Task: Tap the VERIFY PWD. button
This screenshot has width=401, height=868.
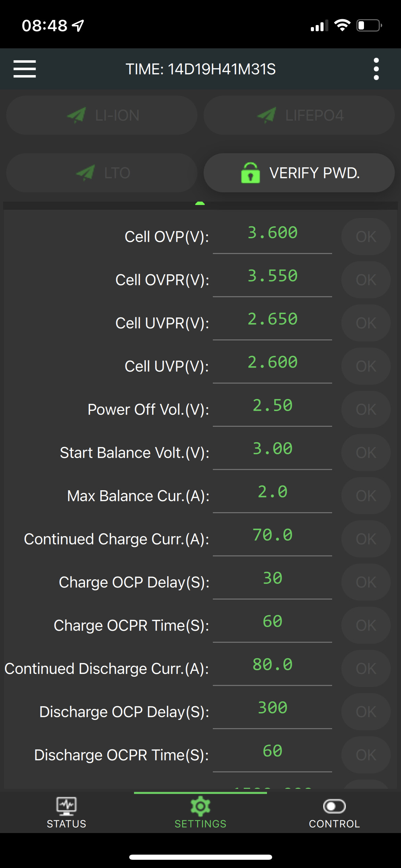Action: click(x=299, y=173)
